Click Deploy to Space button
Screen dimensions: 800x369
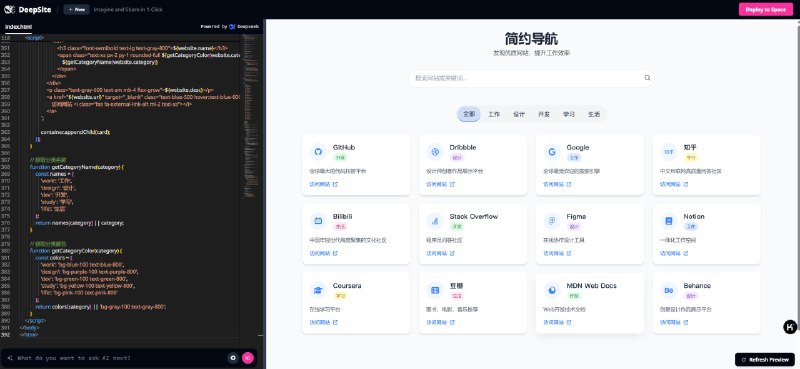(x=766, y=10)
